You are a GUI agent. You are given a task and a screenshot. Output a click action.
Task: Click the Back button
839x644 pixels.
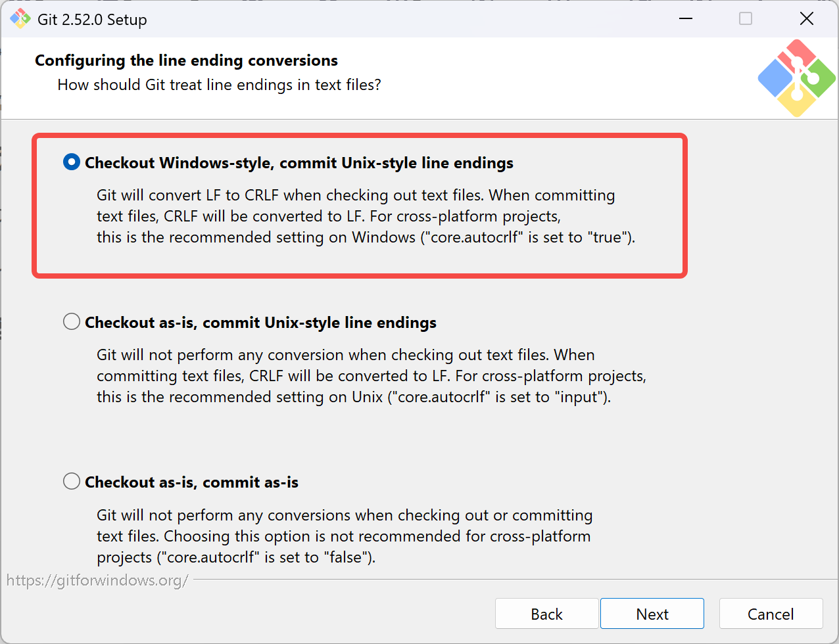tap(546, 614)
